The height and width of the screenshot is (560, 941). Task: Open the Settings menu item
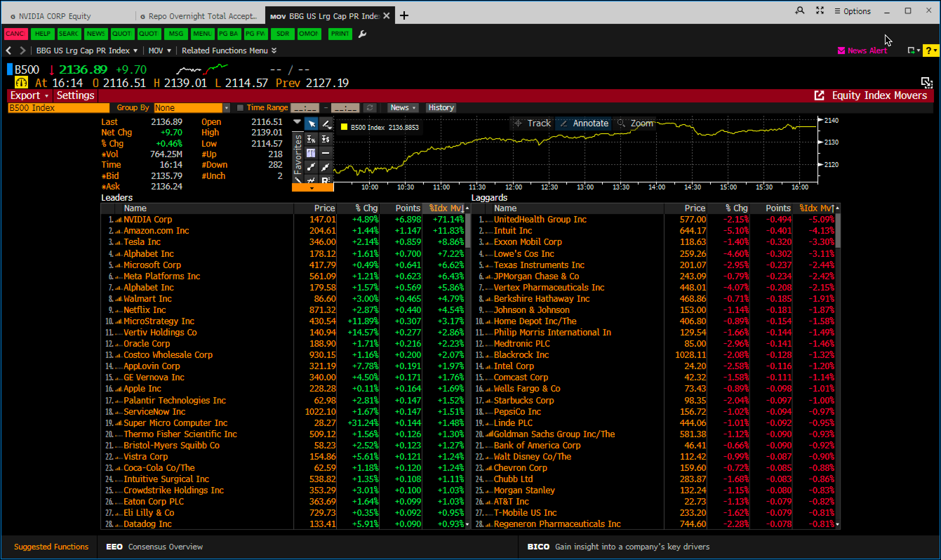[75, 95]
